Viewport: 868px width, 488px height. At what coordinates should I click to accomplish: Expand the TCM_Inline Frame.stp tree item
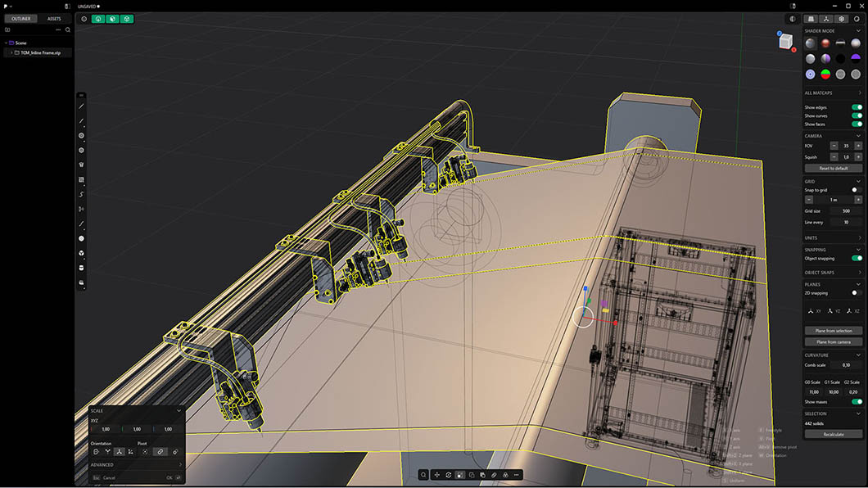click(11, 52)
